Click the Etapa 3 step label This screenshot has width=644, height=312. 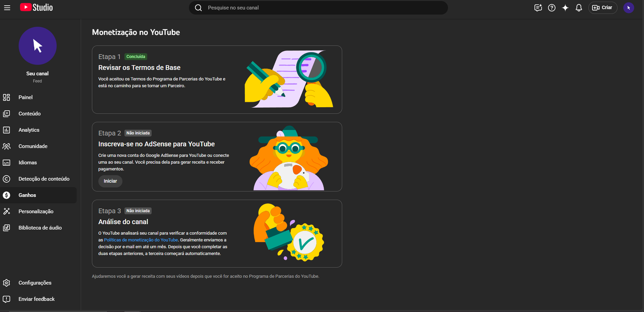click(x=109, y=211)
